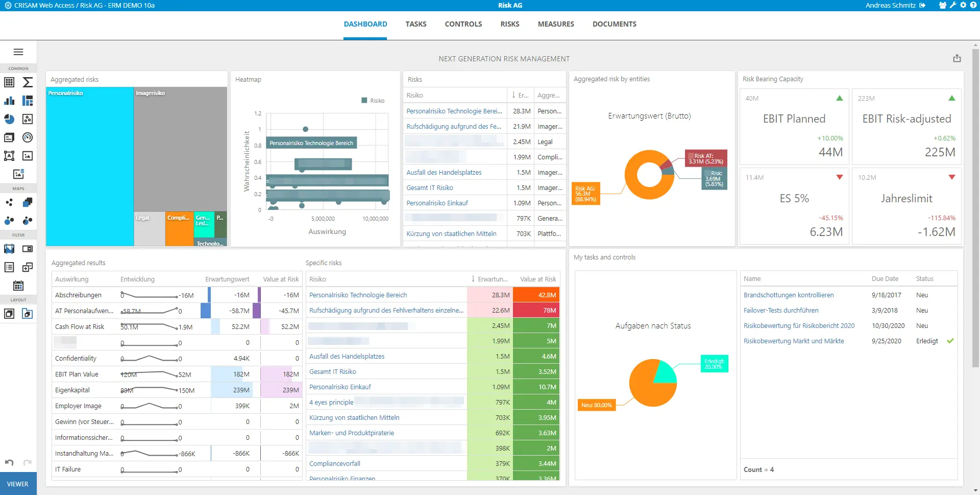Sort tasks by the Due Date column header

[885, 279]
